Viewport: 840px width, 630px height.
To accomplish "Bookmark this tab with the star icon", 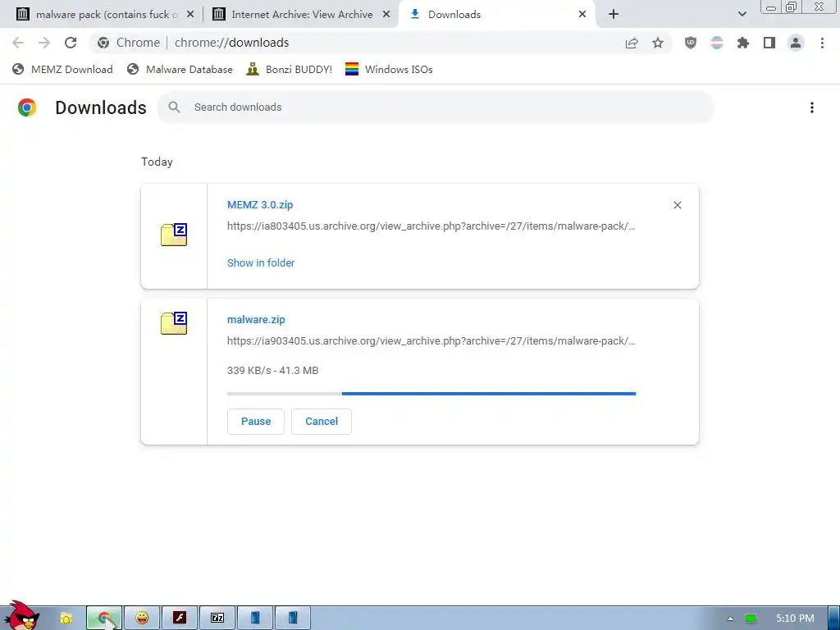I will click(658, 43).
